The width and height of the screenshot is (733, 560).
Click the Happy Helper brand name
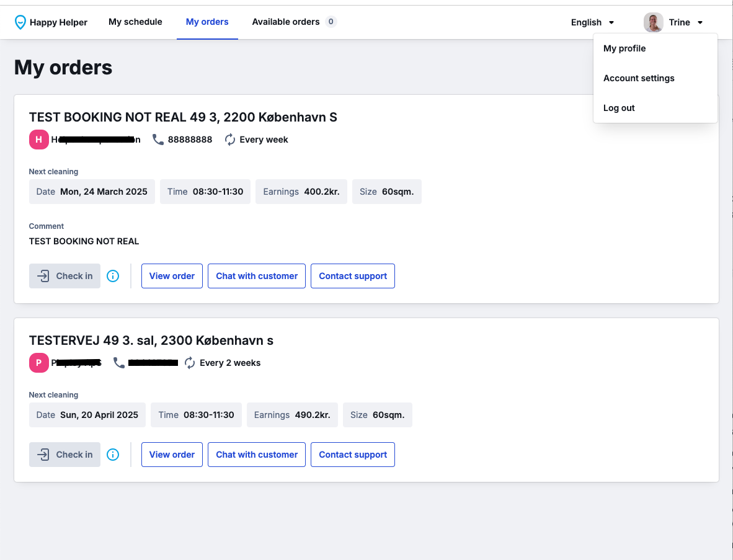58,22
